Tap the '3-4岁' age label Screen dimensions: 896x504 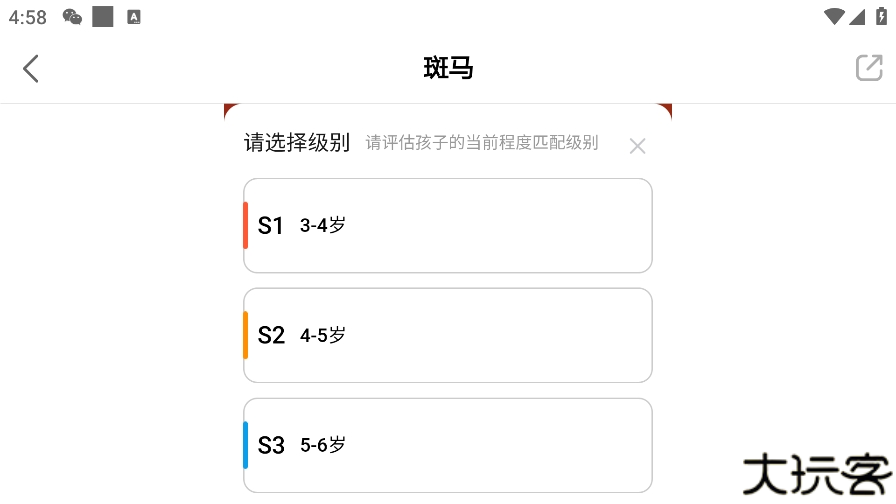pyautogui.click(x=323, y=225)
